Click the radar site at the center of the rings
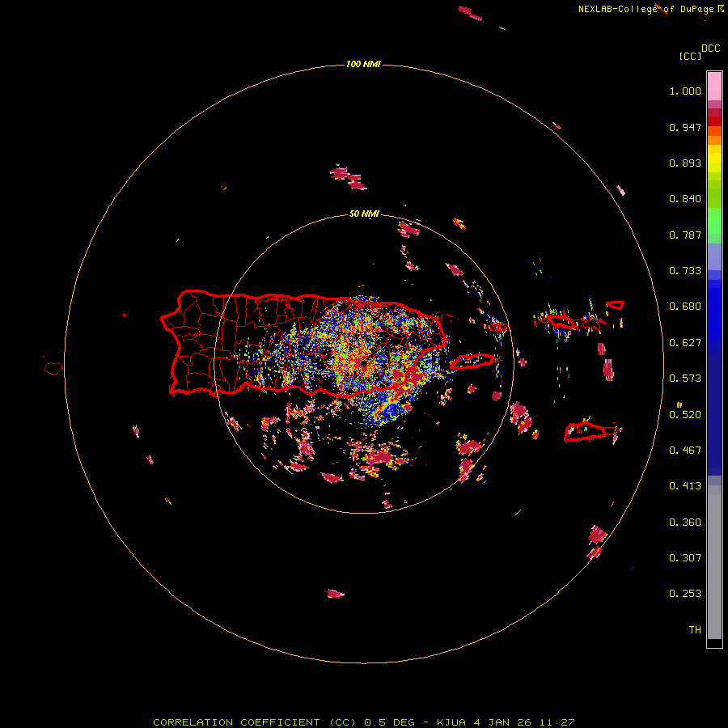The height and width of the screenshot is (728, 728). 363,362
